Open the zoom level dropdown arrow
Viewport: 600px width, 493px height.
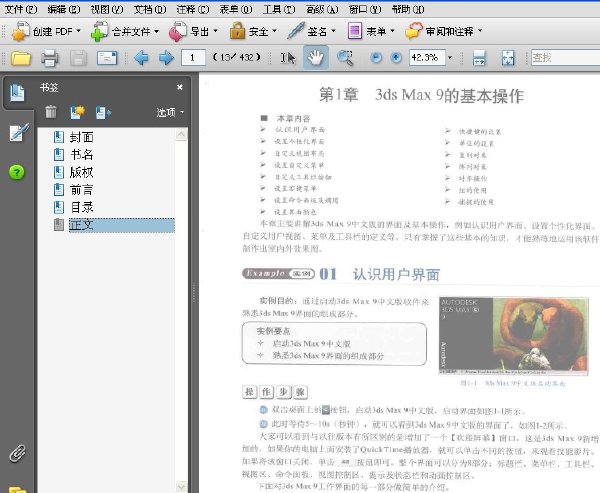pos(450,58)
